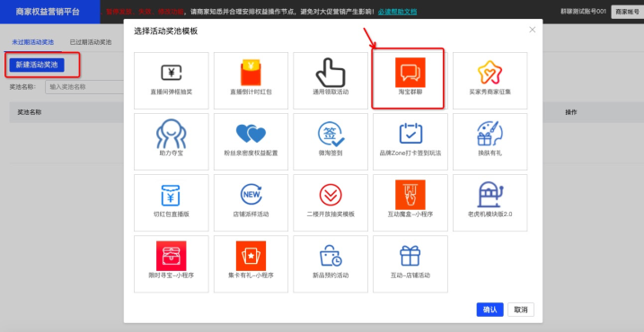Select the 品牌Zone打卡签到玩法 calendar icon
Screen dimensions: 644x332
tap(410, 133)
